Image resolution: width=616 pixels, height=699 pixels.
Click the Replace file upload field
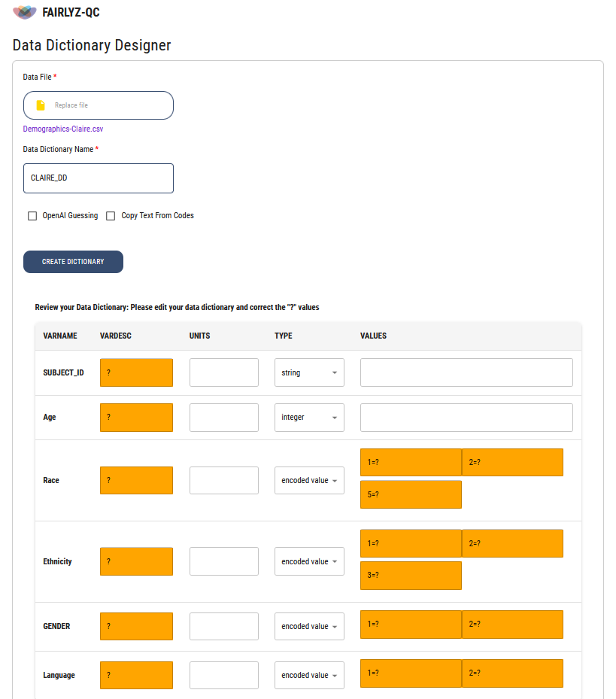99,105
